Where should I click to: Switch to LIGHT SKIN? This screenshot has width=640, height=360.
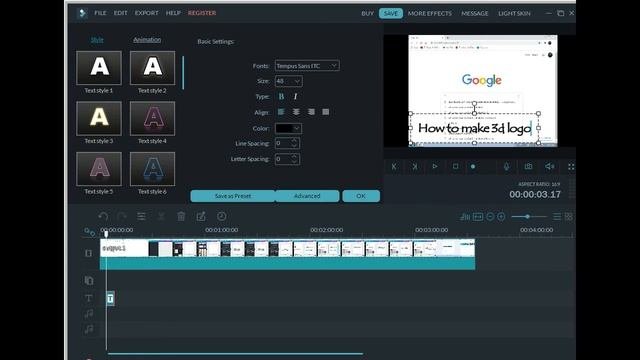514,13
